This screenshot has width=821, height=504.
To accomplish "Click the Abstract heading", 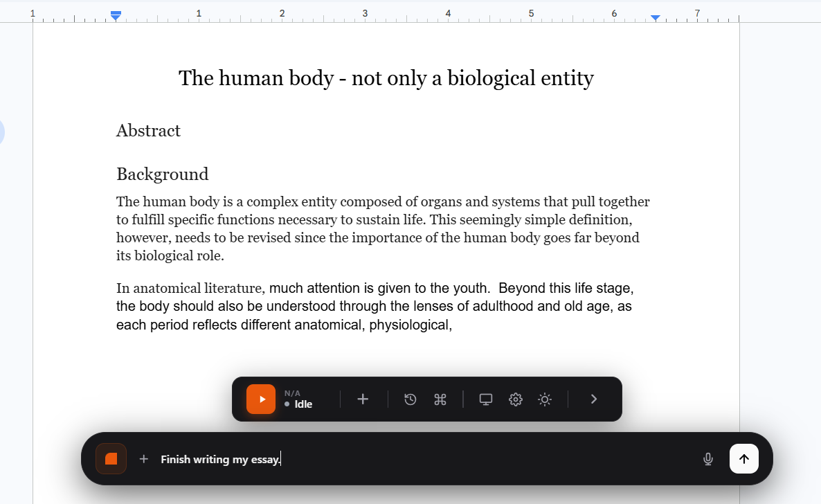I will [x=148, y=130].
